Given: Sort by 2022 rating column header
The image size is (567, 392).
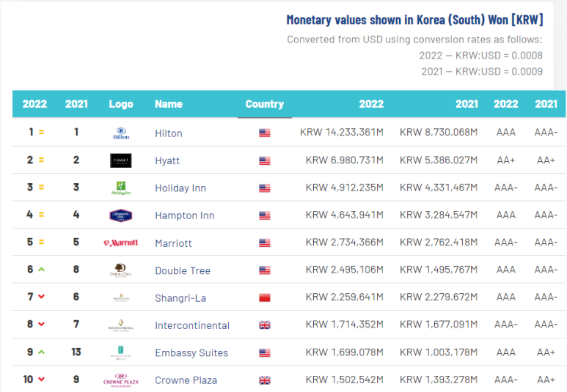Looking at the screenshot, I should [x=506, y=104].
